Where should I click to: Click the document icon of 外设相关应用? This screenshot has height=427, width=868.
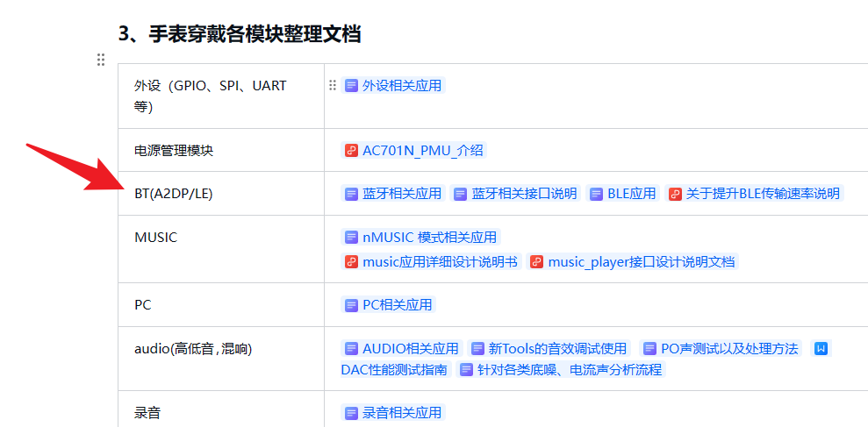[x=351, y=86]
